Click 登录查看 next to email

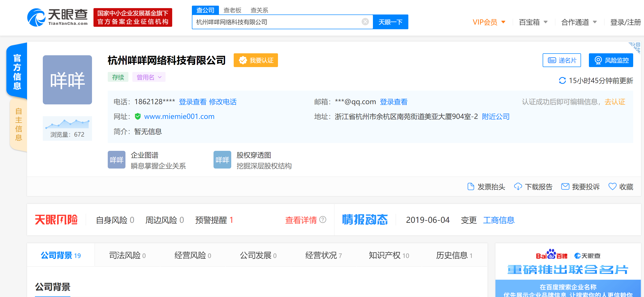tap(394, 102)
